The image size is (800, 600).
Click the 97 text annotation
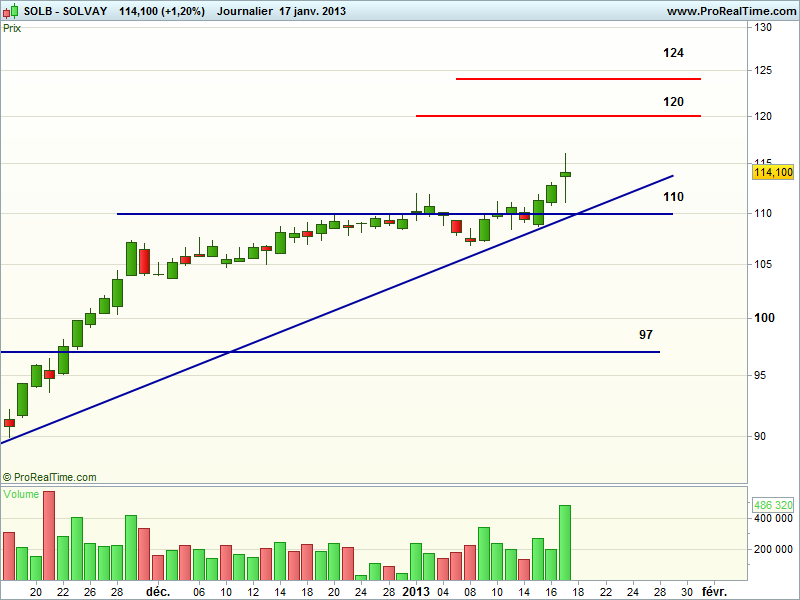[x=646, y=334]
